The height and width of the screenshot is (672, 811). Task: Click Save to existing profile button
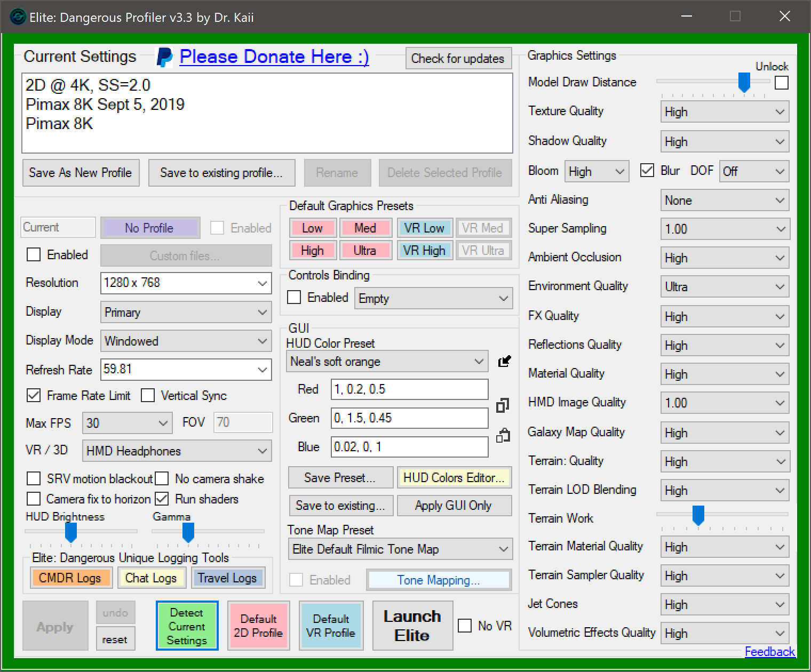[221, 173]
